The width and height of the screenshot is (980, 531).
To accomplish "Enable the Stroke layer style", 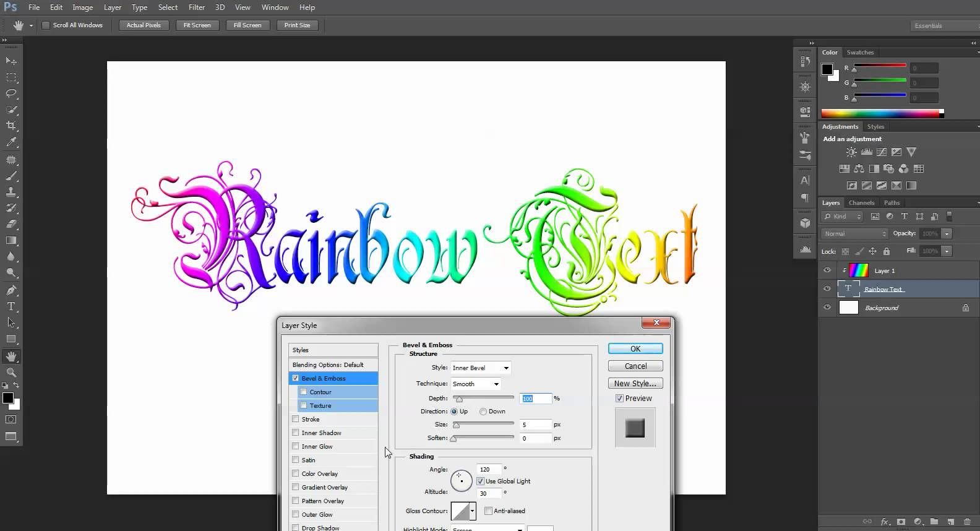I will point(296,419).
